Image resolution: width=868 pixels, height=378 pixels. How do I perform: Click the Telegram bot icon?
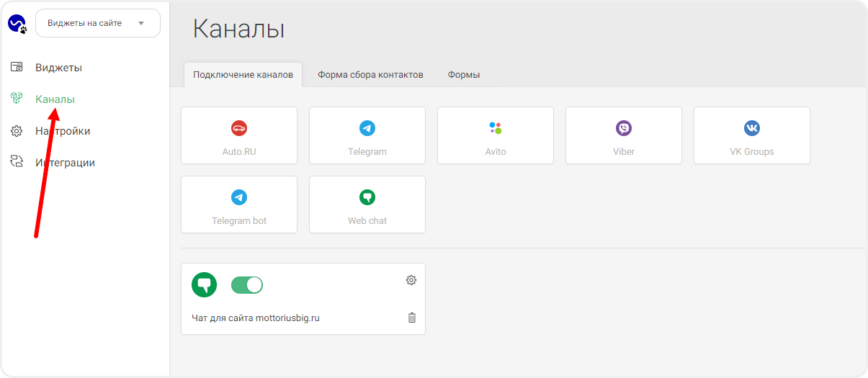pyautogui.click(x=239, y=197)
